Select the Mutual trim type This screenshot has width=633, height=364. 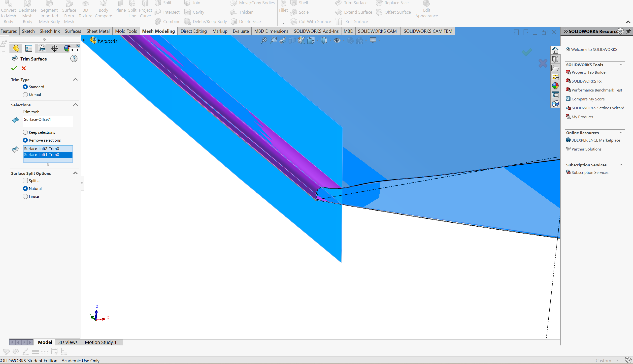pos(25,95)
